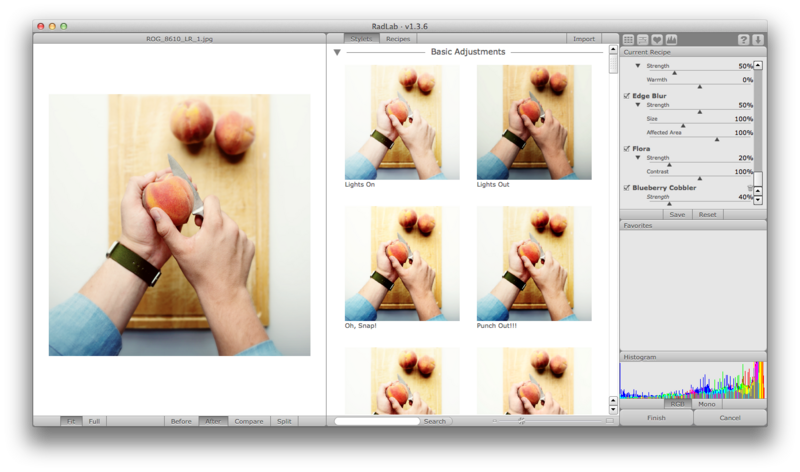This screenshot has height=472, width=800.
Task: Collapse the Basic Adjustments section triangle
Action: coord(337,52)
